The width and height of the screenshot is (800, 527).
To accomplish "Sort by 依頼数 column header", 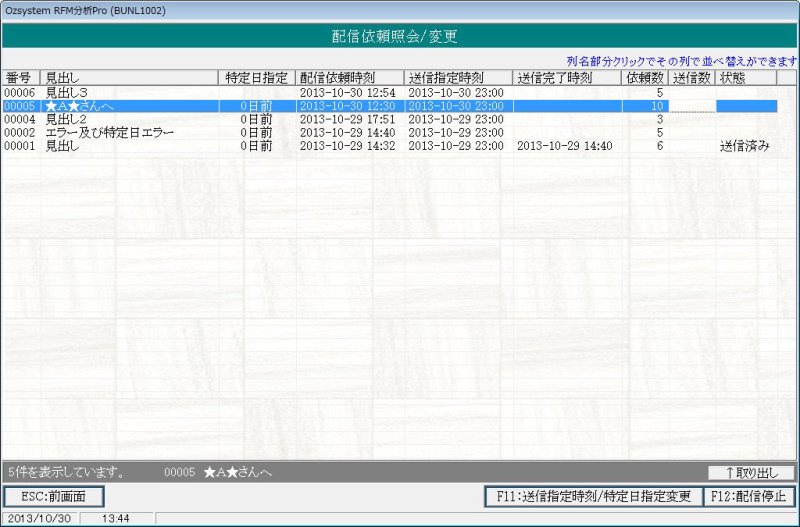I will click(645, 78).
